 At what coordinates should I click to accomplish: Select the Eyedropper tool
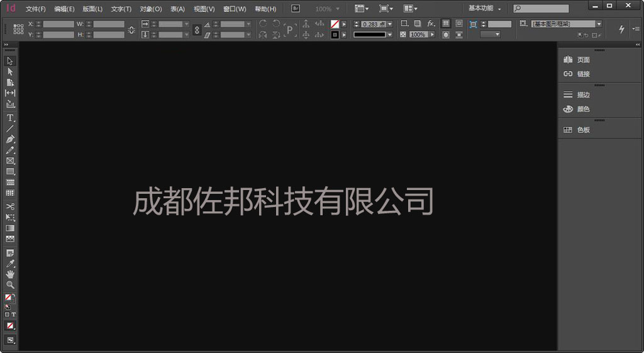10,264
